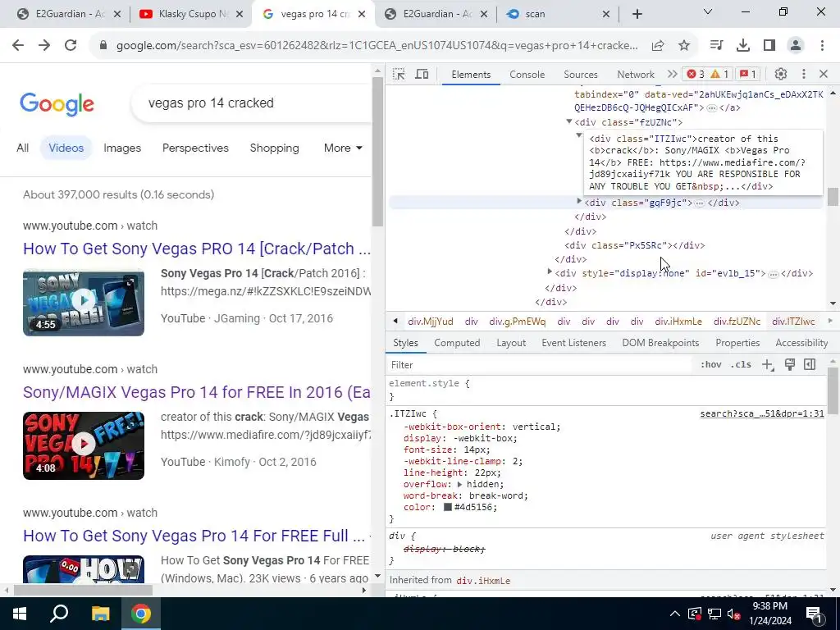Switch to the Computed styles tab
Viewport: 840px width, 630px height.
coord(456,343)
